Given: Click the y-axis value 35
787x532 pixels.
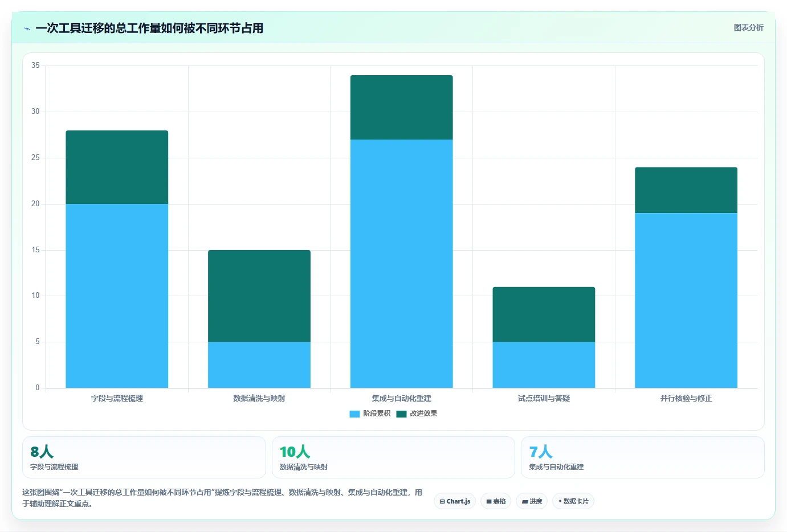Looking at the screenshot, I should [x=35, y=66].
